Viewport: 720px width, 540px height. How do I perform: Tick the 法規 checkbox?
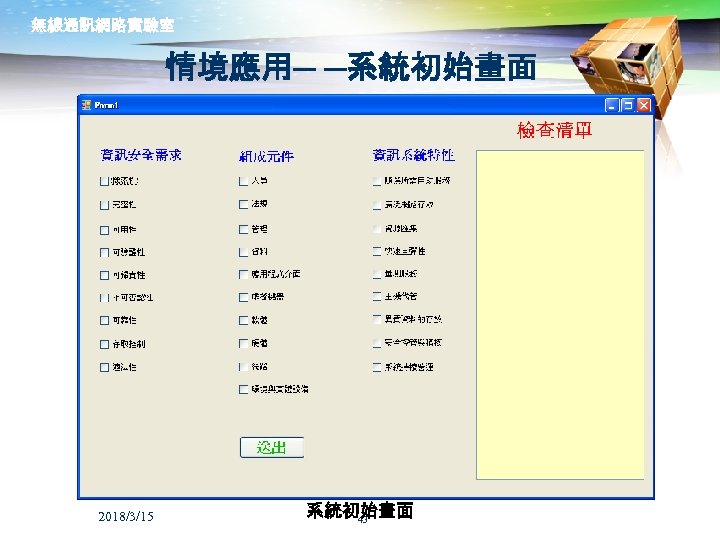pyautogui.click(x=243, y=204)
